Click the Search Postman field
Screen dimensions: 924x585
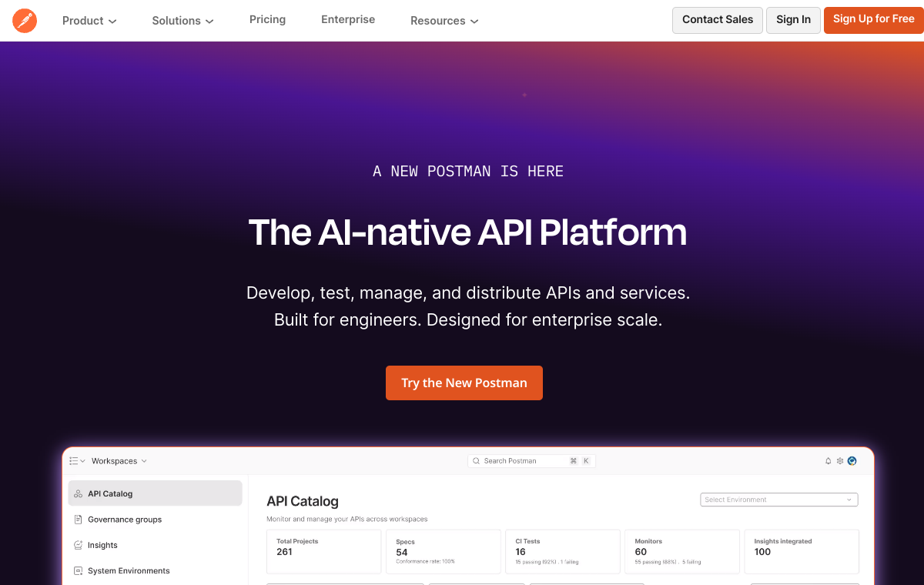point(531,461)
